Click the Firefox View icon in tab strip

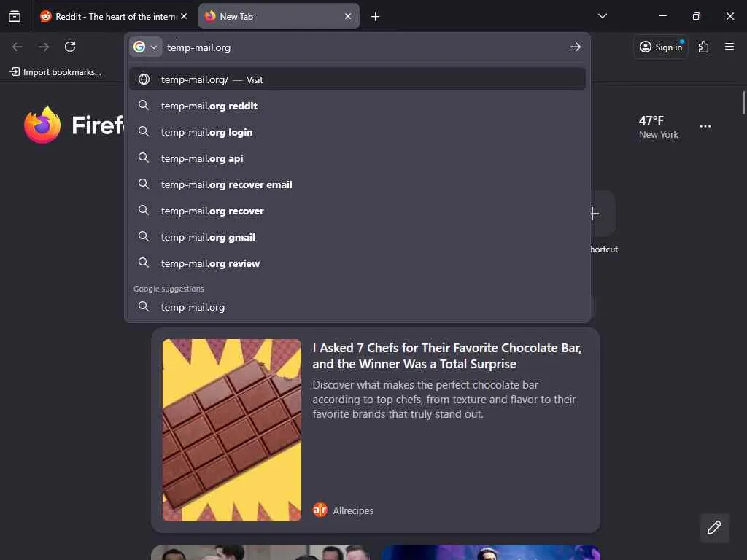(x=15, y=16)
